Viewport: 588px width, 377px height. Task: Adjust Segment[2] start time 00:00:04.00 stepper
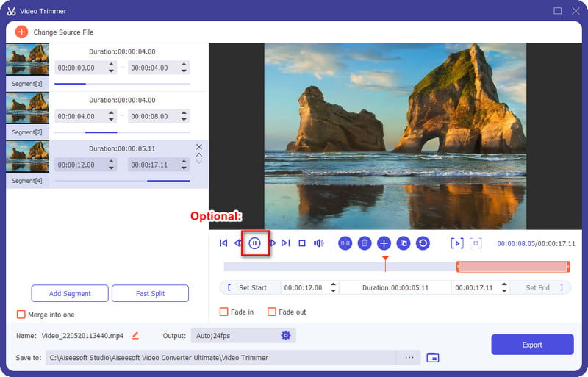[111, 116]
